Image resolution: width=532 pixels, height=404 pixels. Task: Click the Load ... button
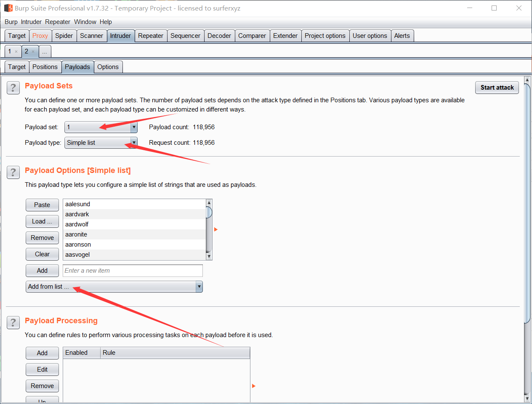click(x=42, y=221)
